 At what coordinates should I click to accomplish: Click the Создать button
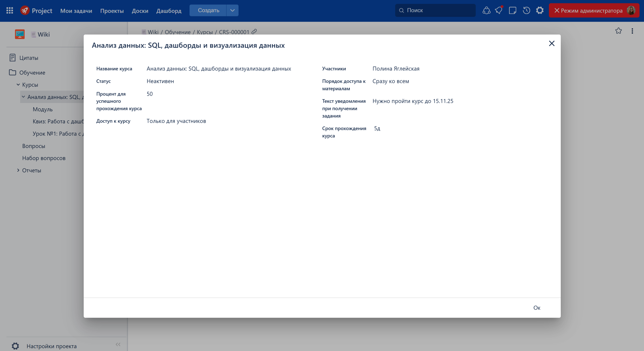(x=208, y=11)
